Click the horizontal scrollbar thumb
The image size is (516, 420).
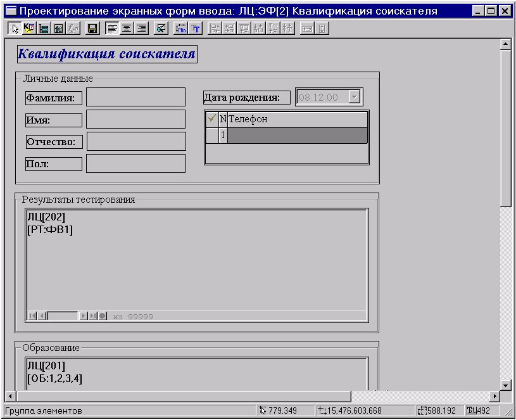click(x=184, y=397)
